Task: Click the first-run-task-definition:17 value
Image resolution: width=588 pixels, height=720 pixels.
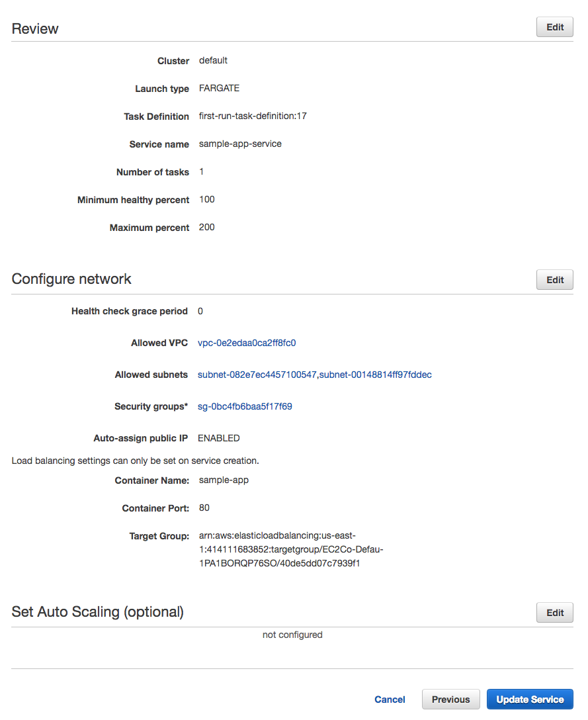Action: tap(253, 116)
